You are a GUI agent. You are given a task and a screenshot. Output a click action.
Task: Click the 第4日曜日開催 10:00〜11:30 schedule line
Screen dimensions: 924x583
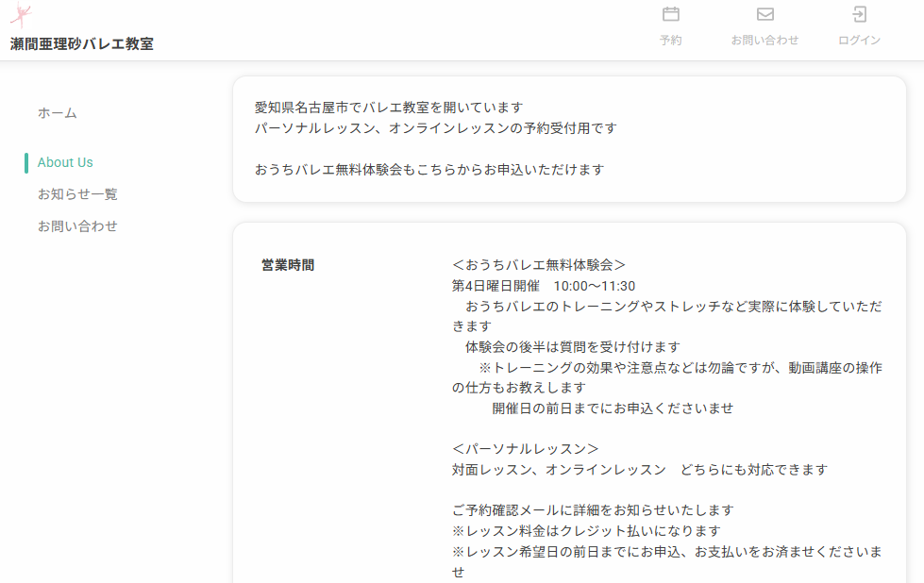click(544, 286)
